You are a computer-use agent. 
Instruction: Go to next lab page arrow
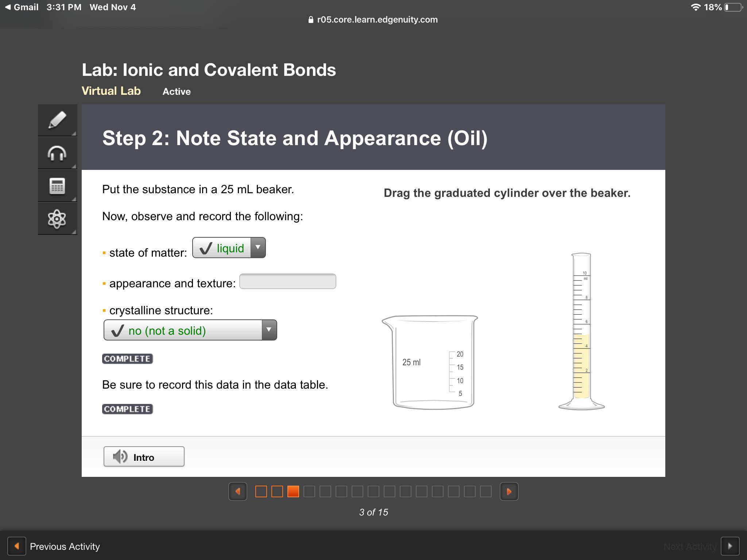[x=509, y=491]
